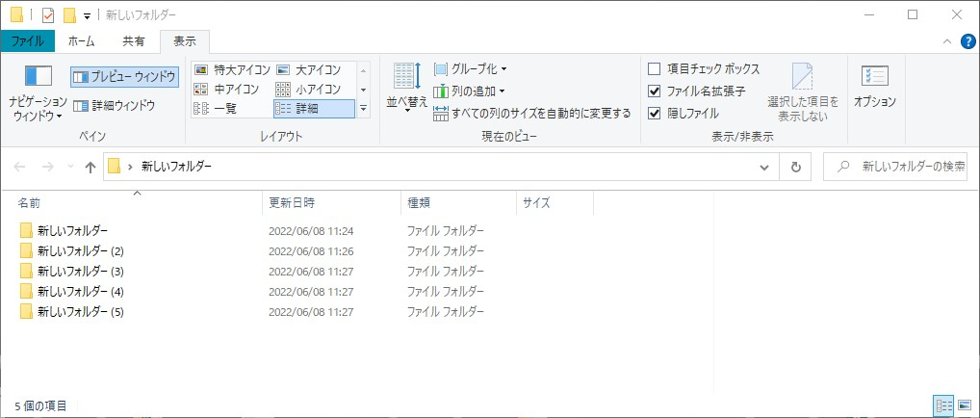
Task: Open the blue Help question icon
Action: coord(967,41)
